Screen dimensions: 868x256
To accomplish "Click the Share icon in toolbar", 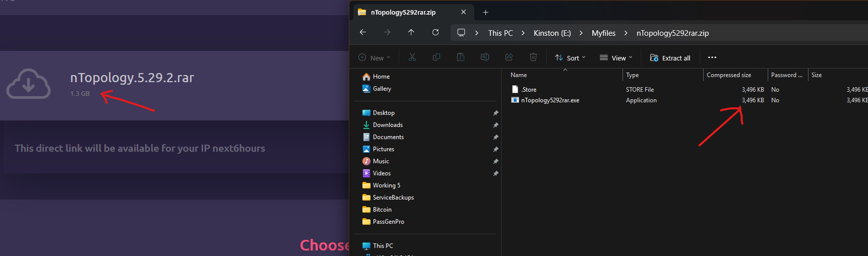I will pos(509,57).
